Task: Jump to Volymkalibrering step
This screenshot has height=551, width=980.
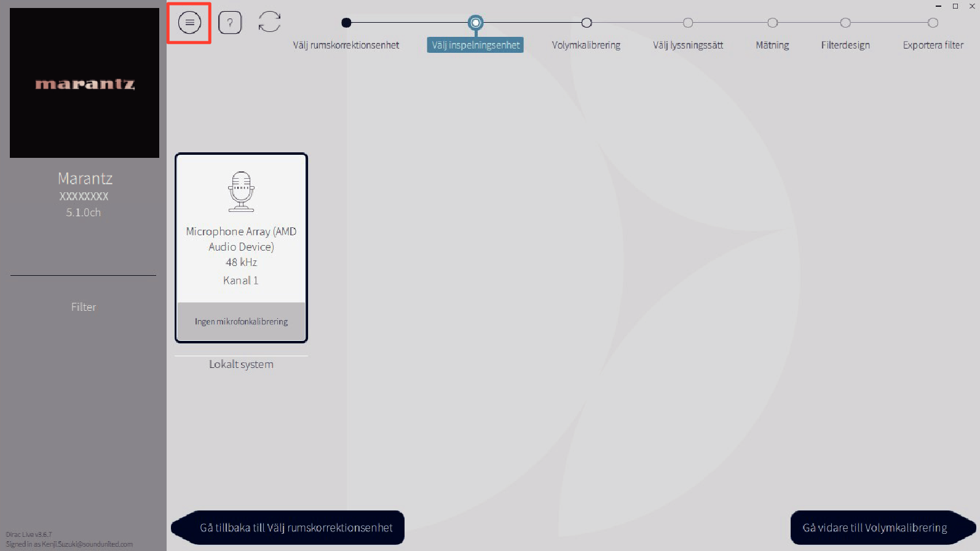Action: click(586, 45)
